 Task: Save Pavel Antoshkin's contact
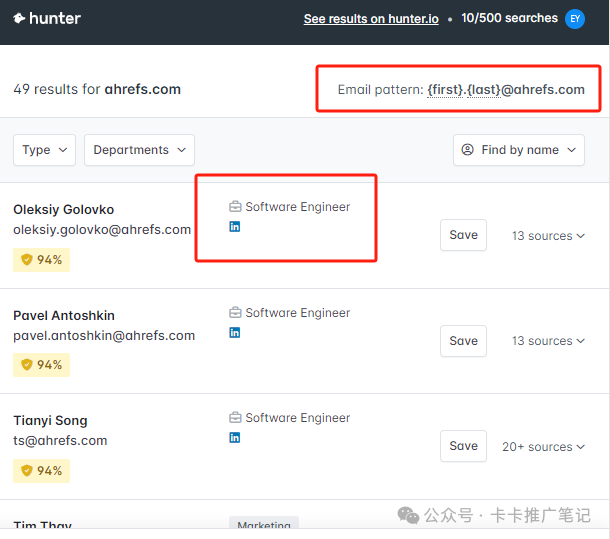(463, 341)
